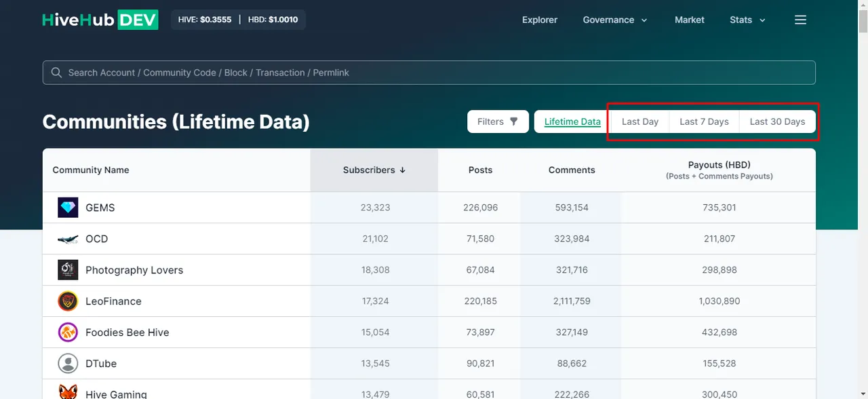This screenshot has width=868, height=399.
Task: Click the Communities (Lifetime Data) heading
Action: pos(176,122)
